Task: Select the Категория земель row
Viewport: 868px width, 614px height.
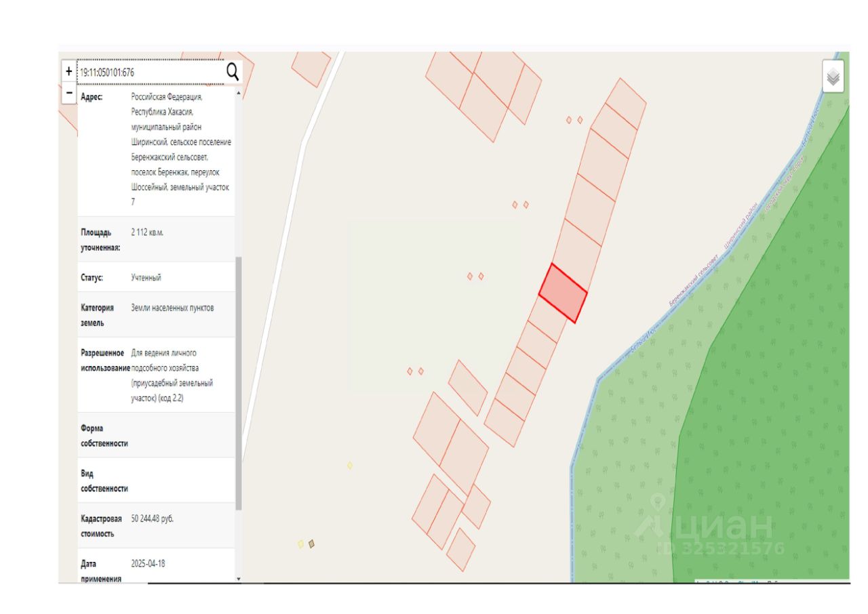Action: pyautogui.click(x=156, y=315)
